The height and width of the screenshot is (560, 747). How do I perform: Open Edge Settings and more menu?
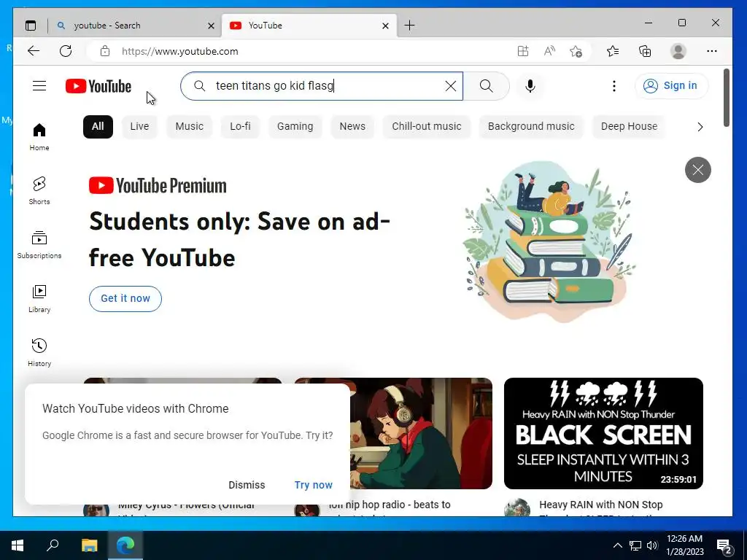click(712, 51)
